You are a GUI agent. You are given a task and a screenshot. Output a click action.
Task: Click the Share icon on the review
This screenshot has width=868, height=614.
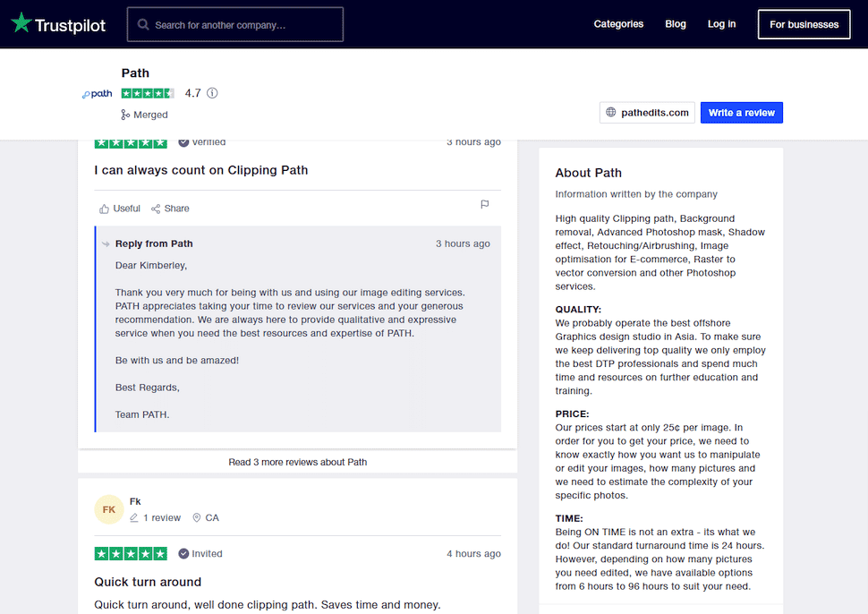click(x=156, y=209)
